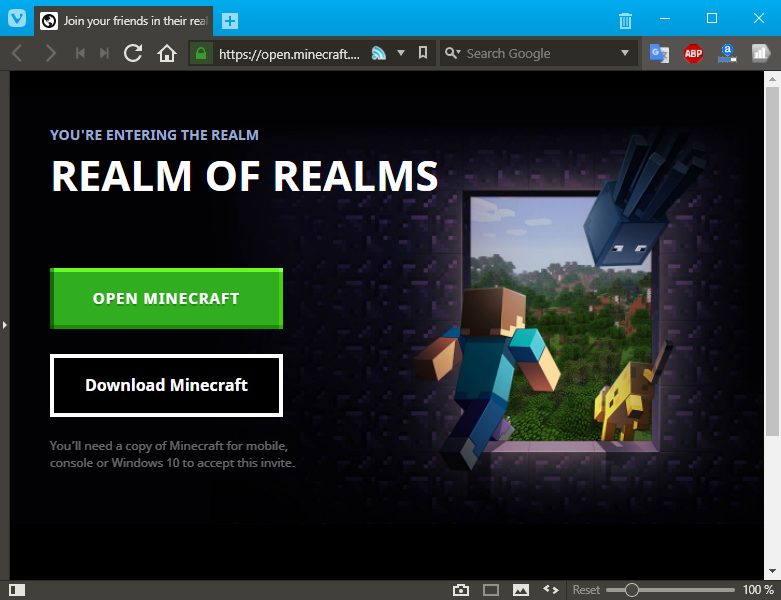Open a new tab with plus button
Viewport: 781px width, 600px height.
click(230, 20)
